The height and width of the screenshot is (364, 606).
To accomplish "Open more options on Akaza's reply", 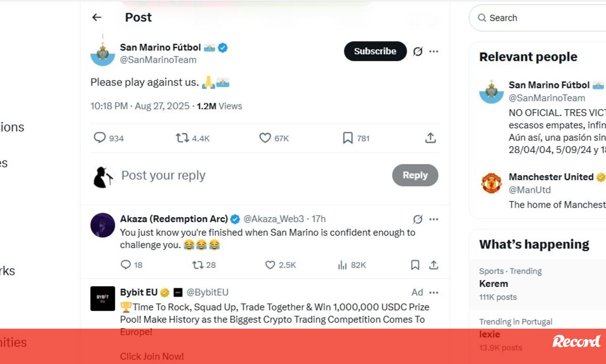I will 434,219.
